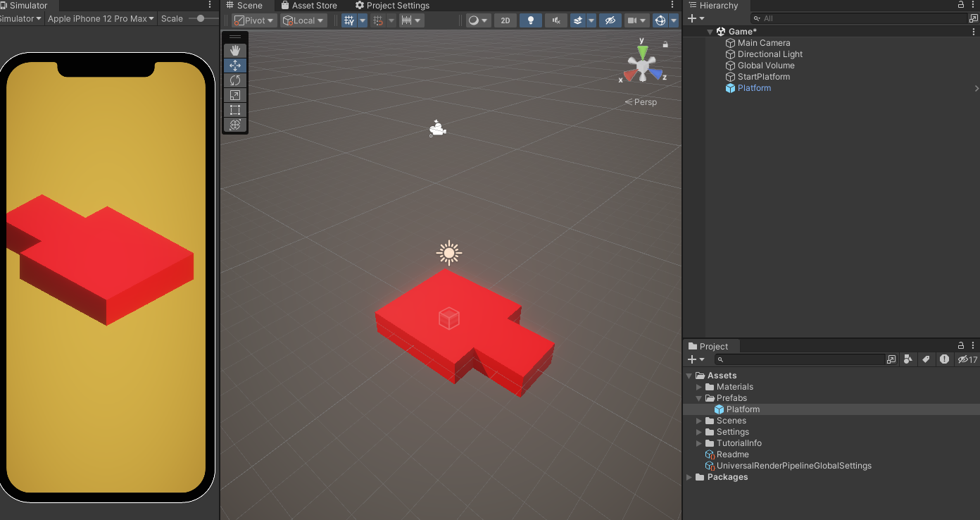This screenshot has width=980, height=520.
Task: Open the draw mode shading dropdown
Action: tap(478, 20)
